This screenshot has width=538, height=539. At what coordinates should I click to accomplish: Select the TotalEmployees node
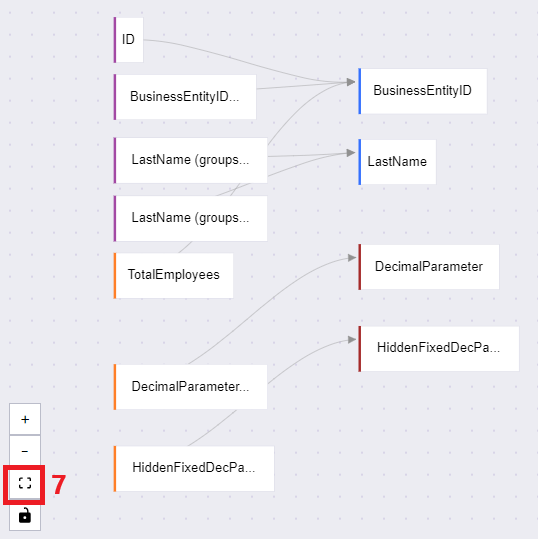[174, 275]
